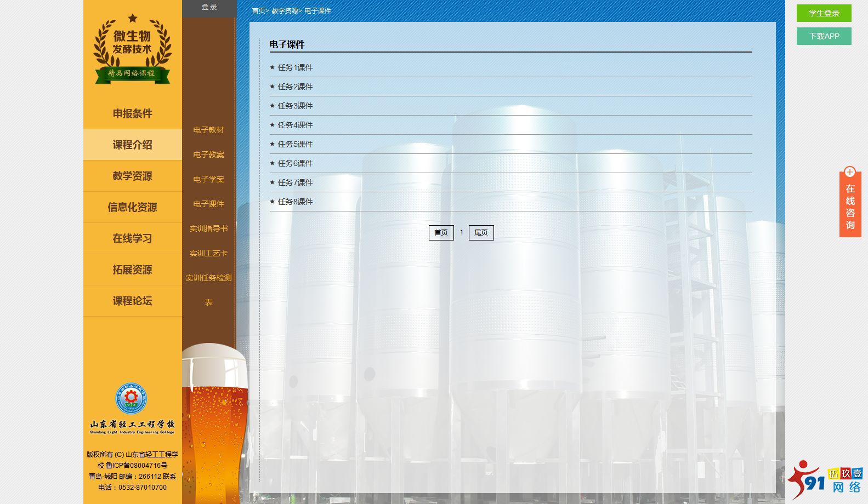This screenshot has width=868, height=504.
Task: Open the 任务2课件 link
Action: point(295,87)
